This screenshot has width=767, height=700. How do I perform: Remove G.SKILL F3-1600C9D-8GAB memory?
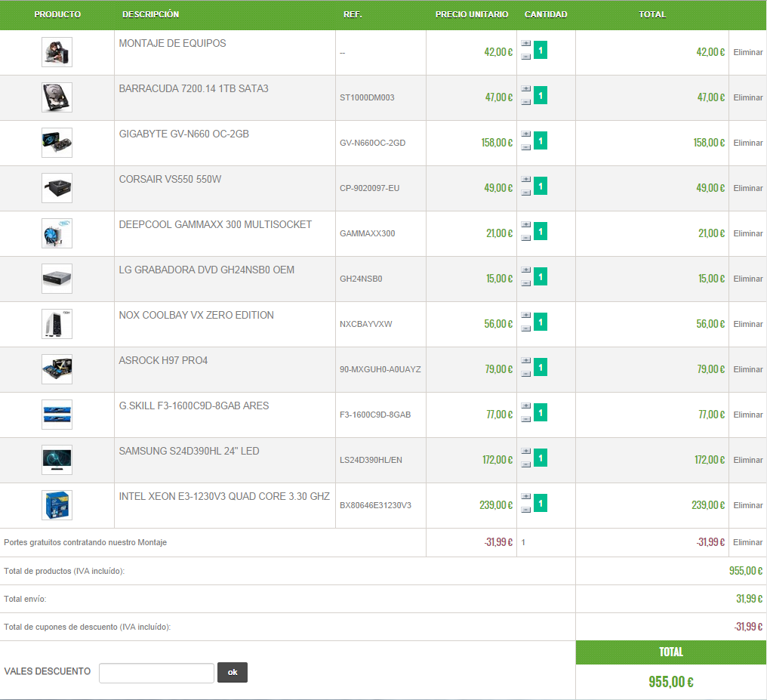748,415
